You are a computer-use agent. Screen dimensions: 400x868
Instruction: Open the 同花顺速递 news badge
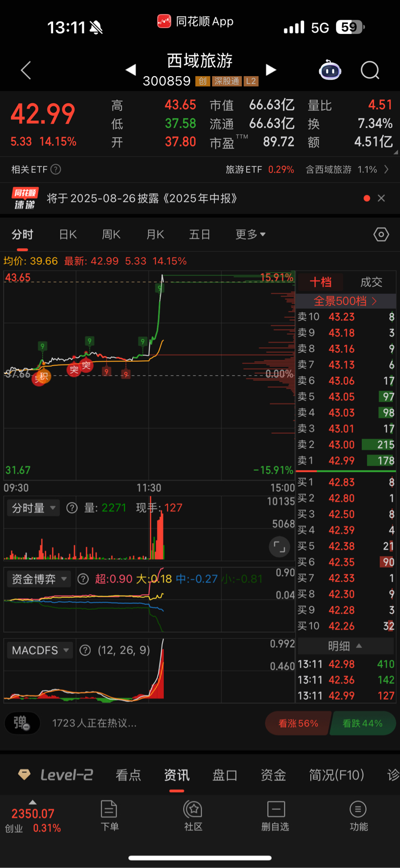pos(25,198)
